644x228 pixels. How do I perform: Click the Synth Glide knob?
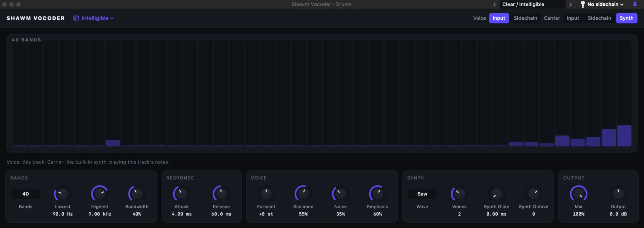[x=497, y=194]
